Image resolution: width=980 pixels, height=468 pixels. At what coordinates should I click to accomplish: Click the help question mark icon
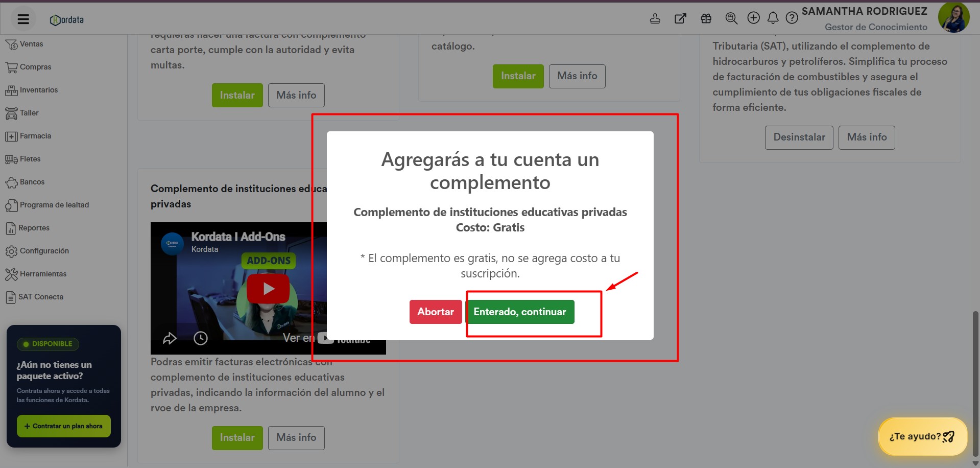(x=792, y=18)
